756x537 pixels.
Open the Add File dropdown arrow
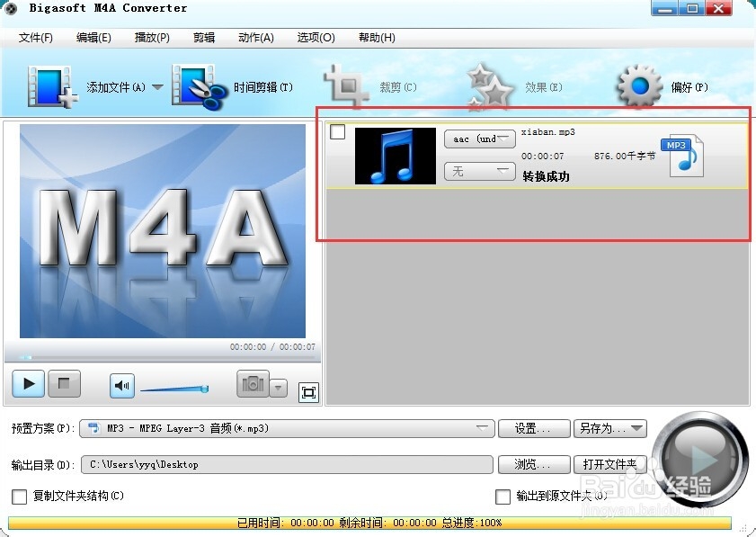pyautogui.click(x=157, y=87)
